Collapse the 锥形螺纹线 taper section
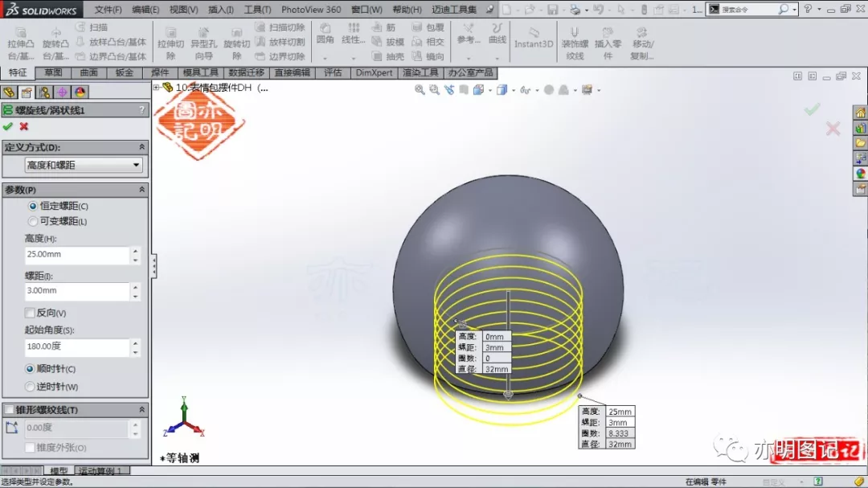 coord(141,410)
